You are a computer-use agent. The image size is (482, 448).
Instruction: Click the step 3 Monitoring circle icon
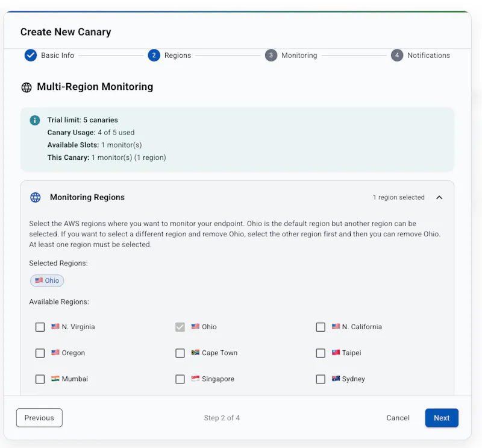(271, 55)
